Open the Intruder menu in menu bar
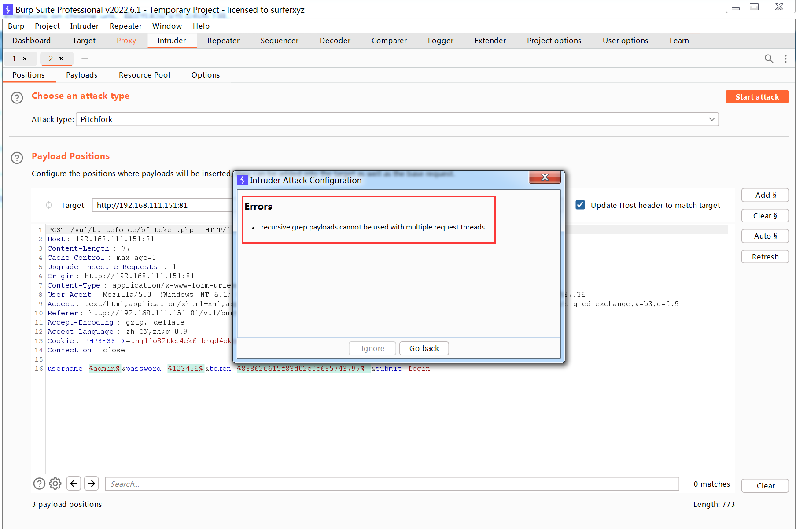Screen dimensions: 796x532 pos(84,26)
